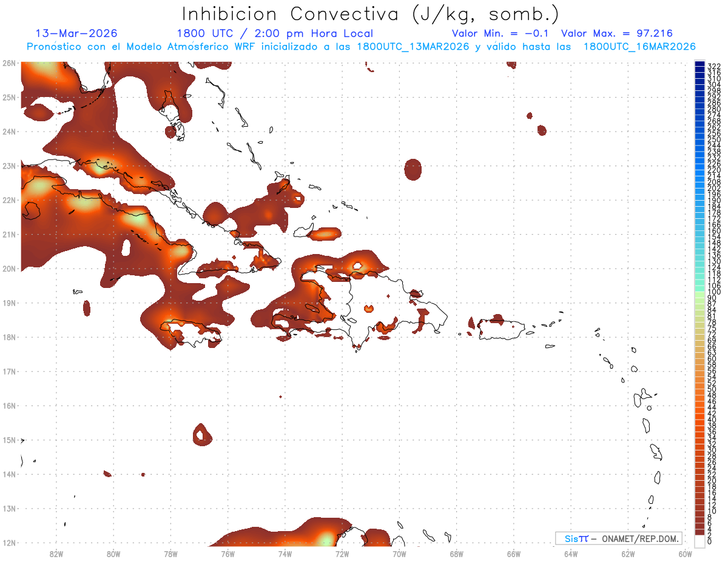
Task: Click the 60W longitude label
Action: [x=686, y=554]
